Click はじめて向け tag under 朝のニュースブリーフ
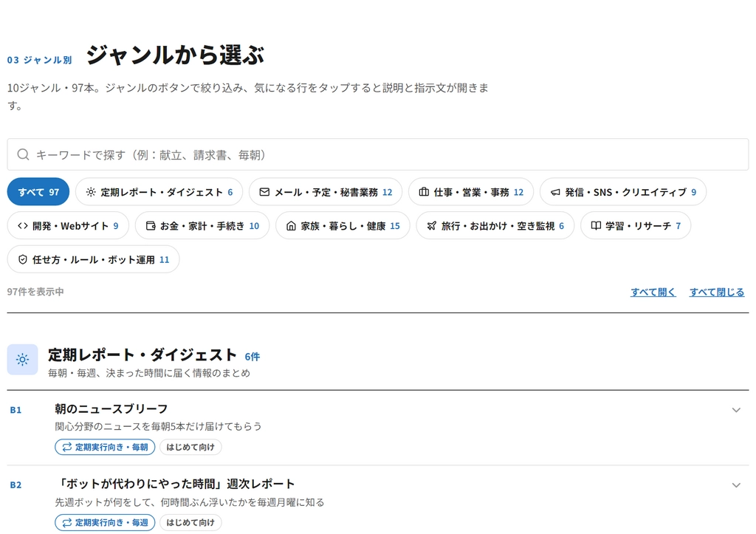The image size is (756, 534). click(190, 447)
